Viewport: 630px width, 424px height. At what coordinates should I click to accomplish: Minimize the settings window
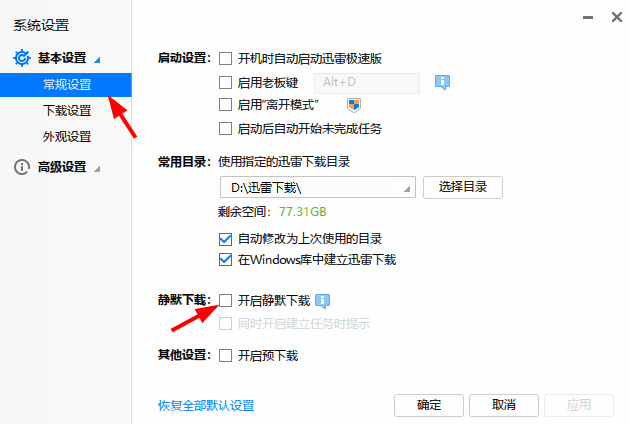pos(588,17)
